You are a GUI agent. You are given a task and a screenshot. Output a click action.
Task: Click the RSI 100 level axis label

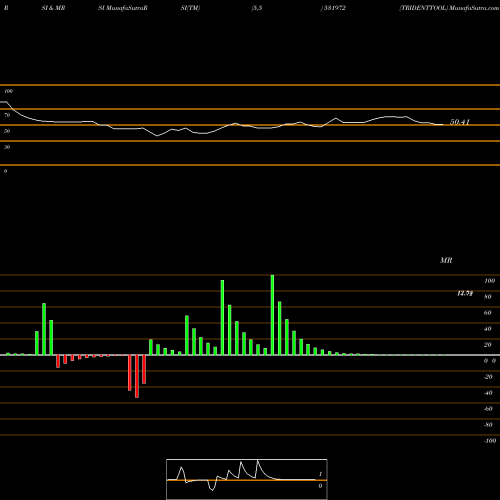(x=9, y=91)
